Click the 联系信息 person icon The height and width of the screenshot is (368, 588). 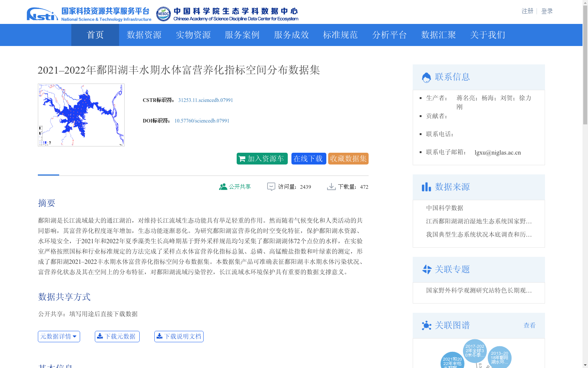(426, 77)
